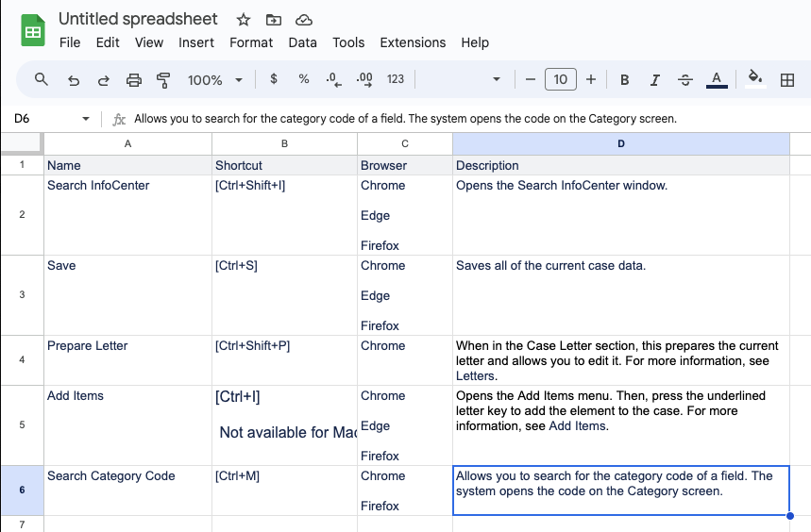Open the name box dropdown arrow
The image size is (811, 532).
[86, 119]
